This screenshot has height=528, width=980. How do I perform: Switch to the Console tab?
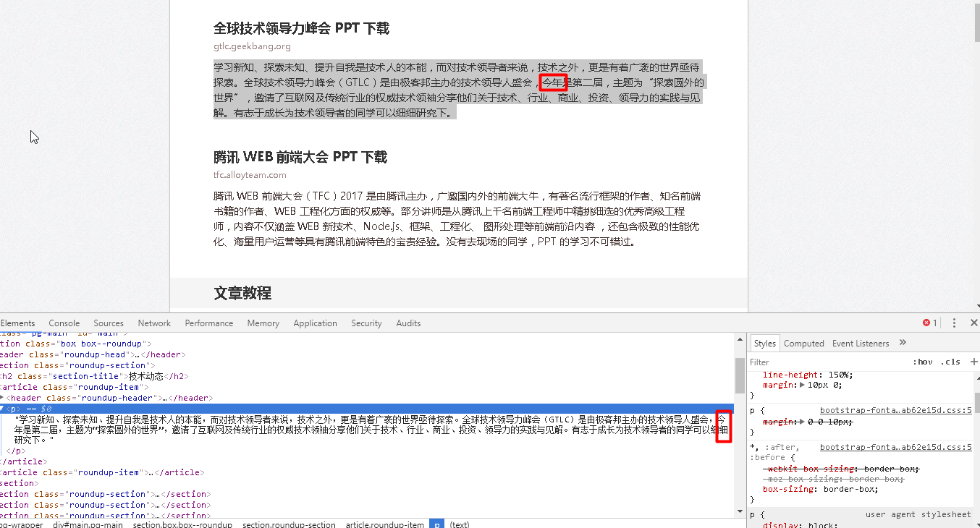(x=64, y=323)
